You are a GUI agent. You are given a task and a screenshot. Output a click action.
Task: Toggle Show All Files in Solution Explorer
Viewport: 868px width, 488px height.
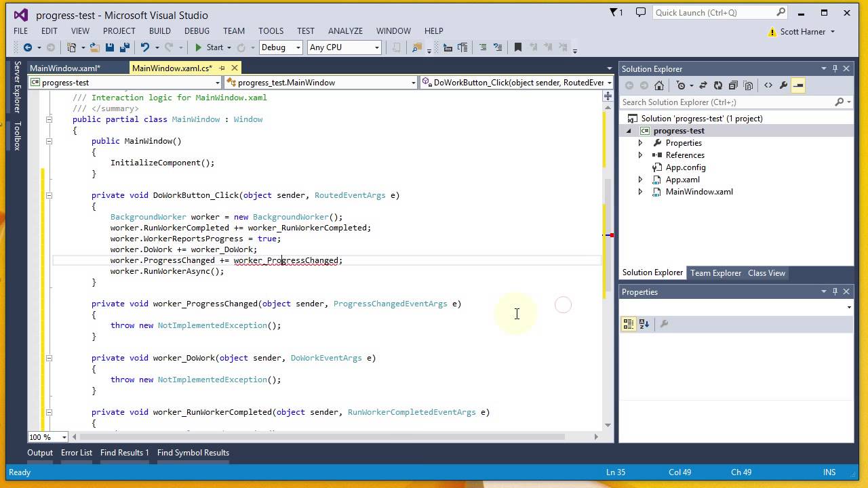[x=748, y=85]
